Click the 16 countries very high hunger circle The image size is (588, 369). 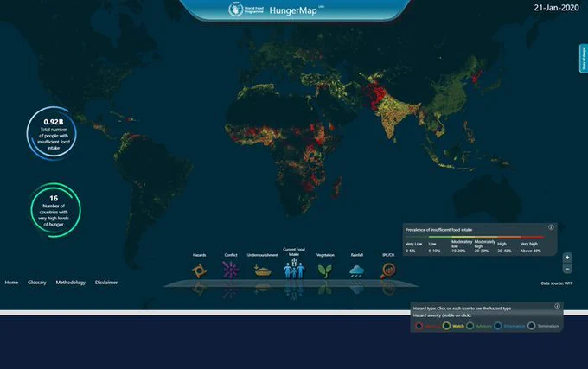(55, 210)
